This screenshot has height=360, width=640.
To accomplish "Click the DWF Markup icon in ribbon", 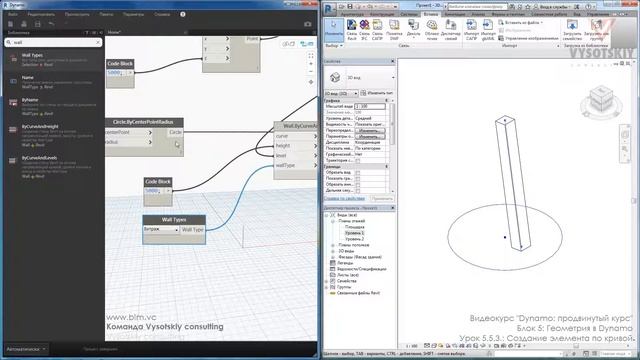I will [394, 30].
